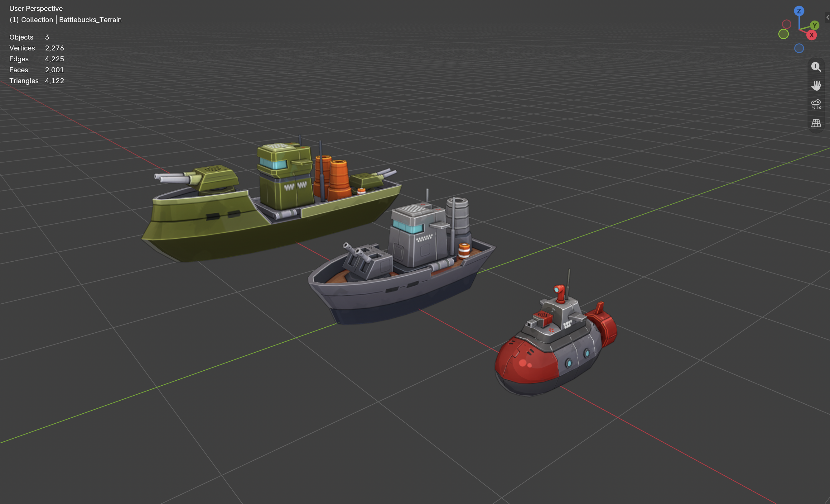Screen dimensions: 830x504
Task: Click the 'User Perspective' label
Action: point(36,8)
